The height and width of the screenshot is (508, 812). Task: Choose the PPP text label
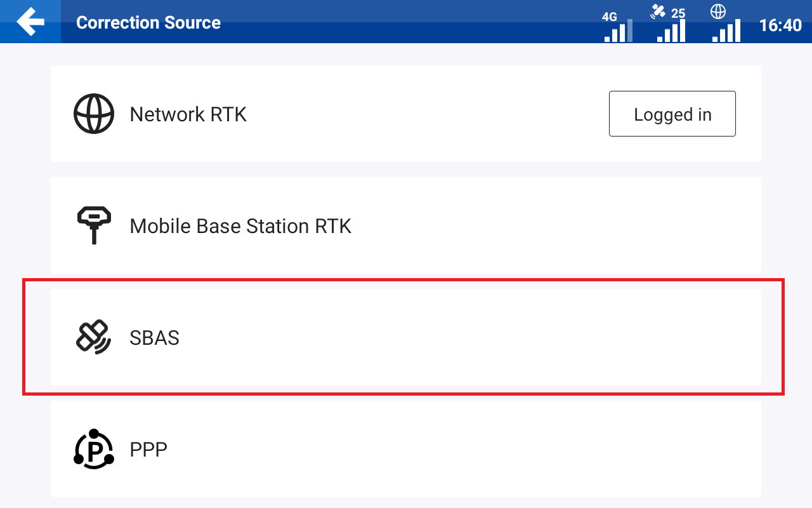coord(148,450)
